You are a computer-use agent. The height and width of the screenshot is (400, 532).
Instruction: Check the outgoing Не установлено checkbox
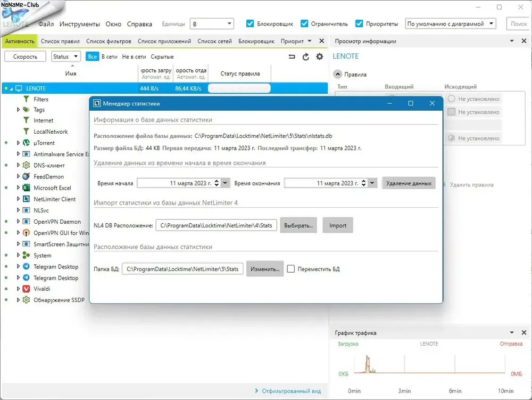coord(451,112)
